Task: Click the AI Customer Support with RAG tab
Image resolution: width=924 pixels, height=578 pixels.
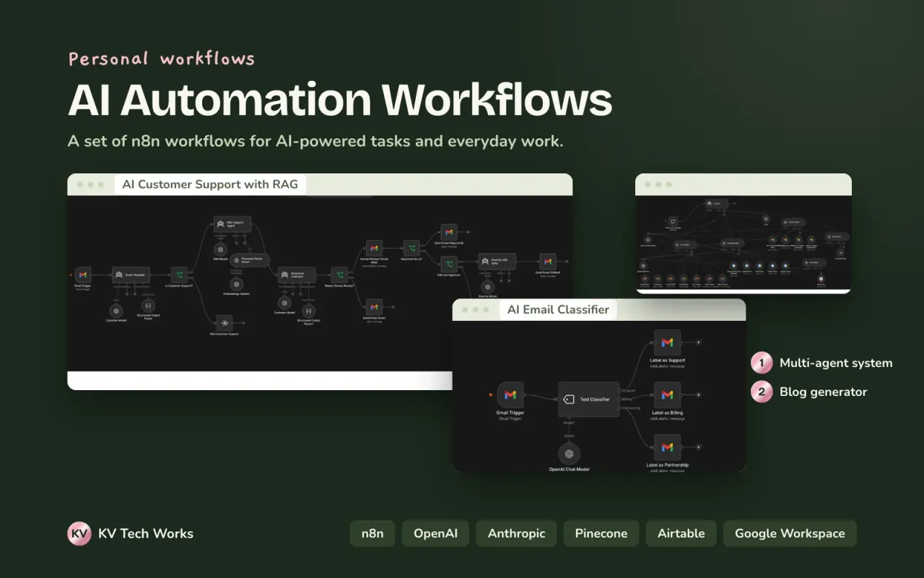Action: (x=210, y=184)
